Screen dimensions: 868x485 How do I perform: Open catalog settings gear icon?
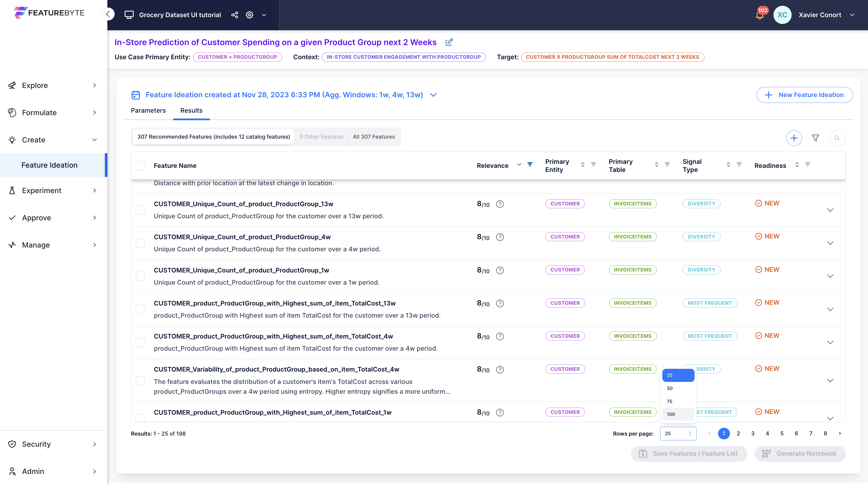coord(249,15)
